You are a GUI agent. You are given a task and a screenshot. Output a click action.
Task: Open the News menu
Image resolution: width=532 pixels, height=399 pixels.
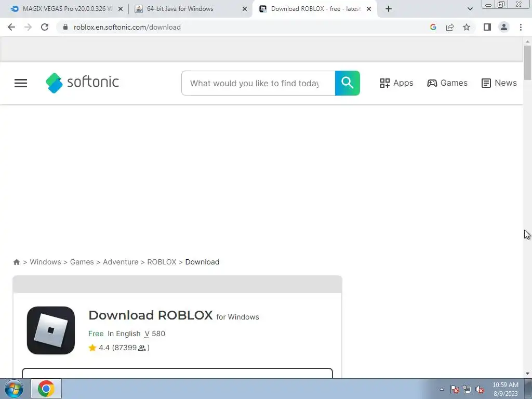(499, 83)
